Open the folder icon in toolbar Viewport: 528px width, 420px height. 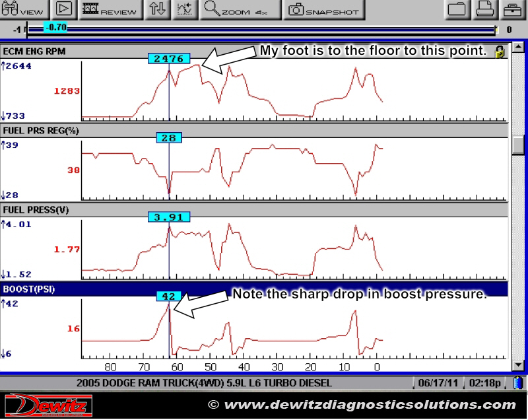click(x=457, y=9)
